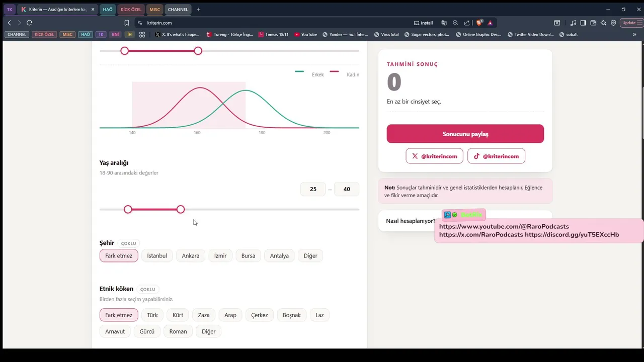Image resolution: width=644 pixels, height=362 pixels.
Task: Open the Brave Rewards triangle icon
Action: coord(490,23)
